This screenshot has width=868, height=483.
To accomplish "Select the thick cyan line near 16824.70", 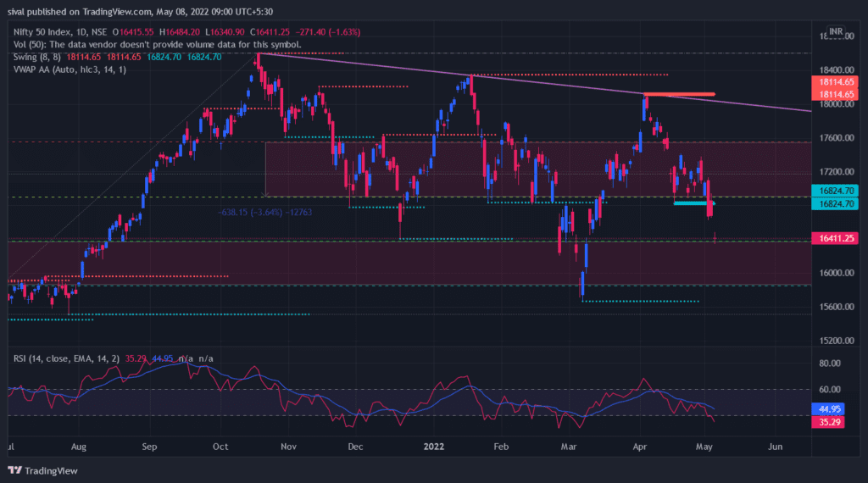I will pos(694,203).
